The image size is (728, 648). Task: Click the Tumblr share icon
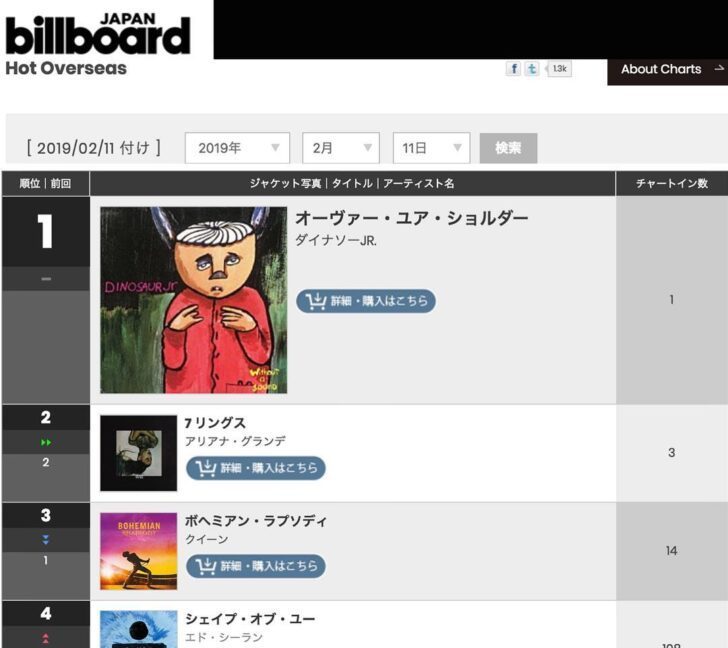click(532, 69)
